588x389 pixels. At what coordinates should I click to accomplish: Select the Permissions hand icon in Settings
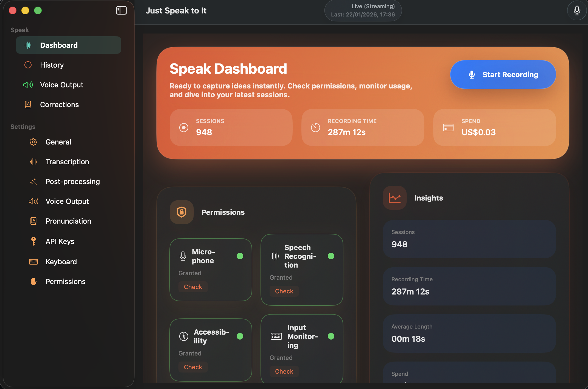click(x=33, y=281)
